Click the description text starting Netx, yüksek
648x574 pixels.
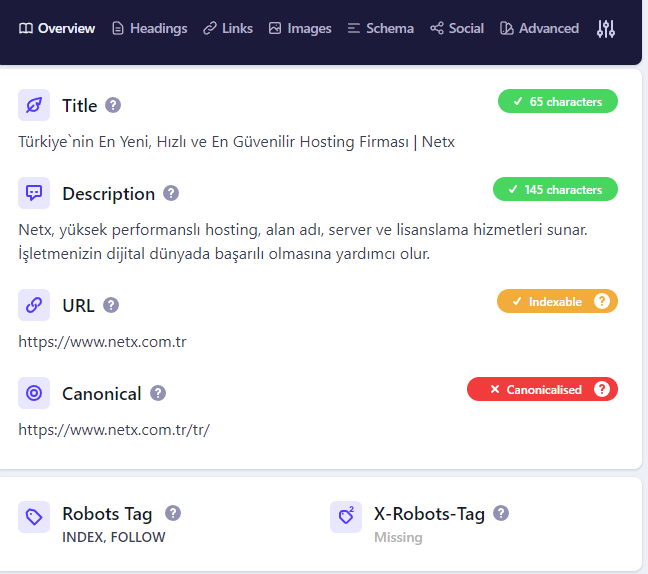click(x=303, y=242)
